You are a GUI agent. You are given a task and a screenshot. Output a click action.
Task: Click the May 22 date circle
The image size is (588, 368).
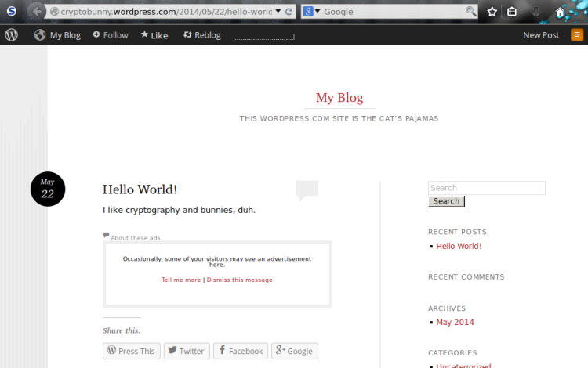point(48,189)
